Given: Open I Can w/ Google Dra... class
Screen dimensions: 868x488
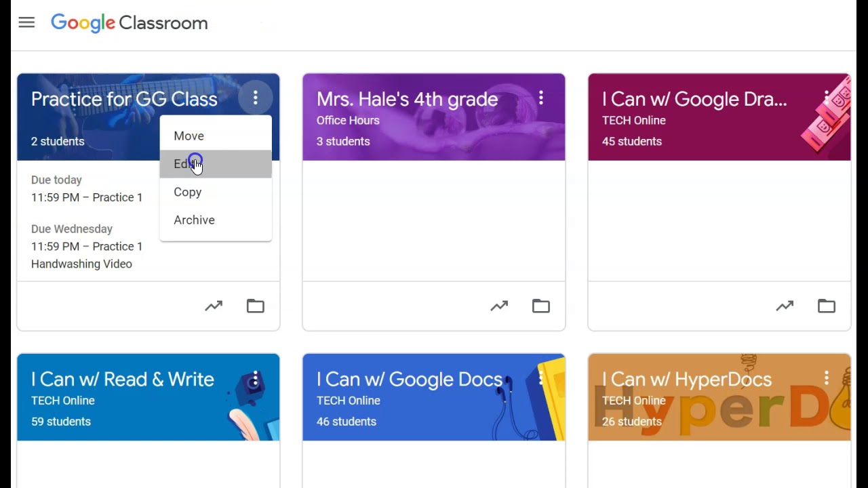Looking at the screenshot, I should 694,99.
